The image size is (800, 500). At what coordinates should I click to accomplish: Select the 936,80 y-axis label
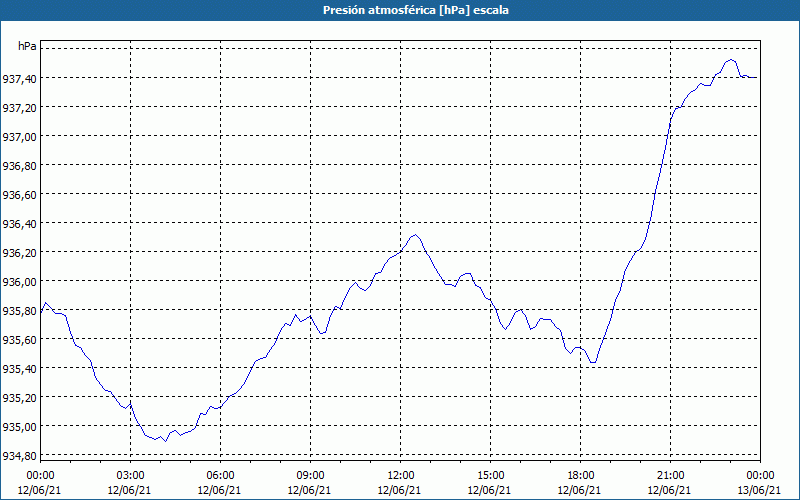point(18,166)
